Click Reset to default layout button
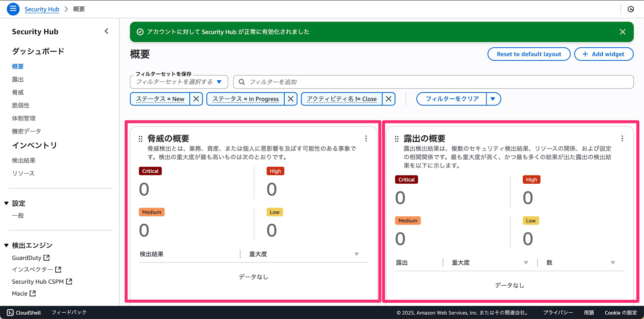Viewport: 644px width, 319px height. 529,54
